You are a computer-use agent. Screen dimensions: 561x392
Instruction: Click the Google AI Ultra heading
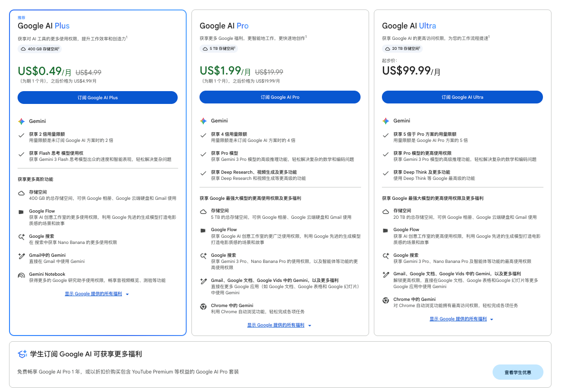pyautogui.click(x=409, y=26)
